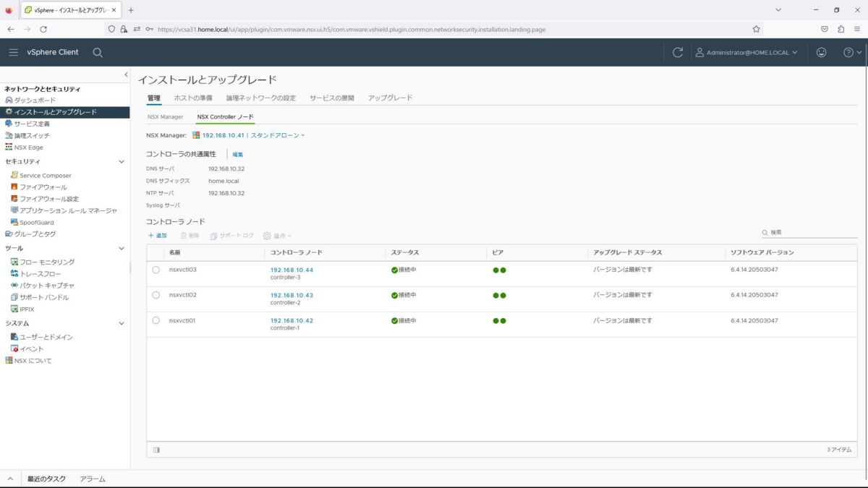
Task: Select the NSX Controller ノード sub-tab
Action: point(226,116)
